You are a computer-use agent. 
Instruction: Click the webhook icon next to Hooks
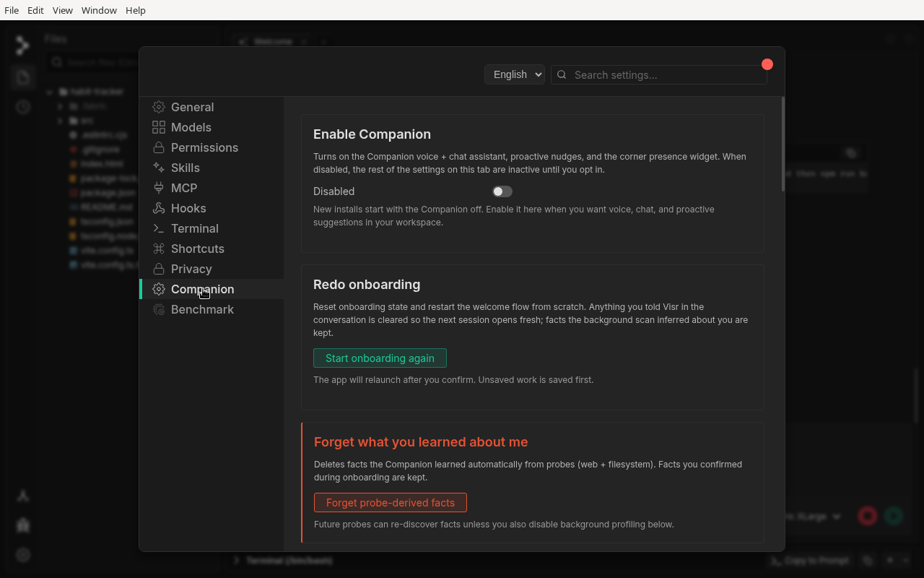tap(159, 208)
